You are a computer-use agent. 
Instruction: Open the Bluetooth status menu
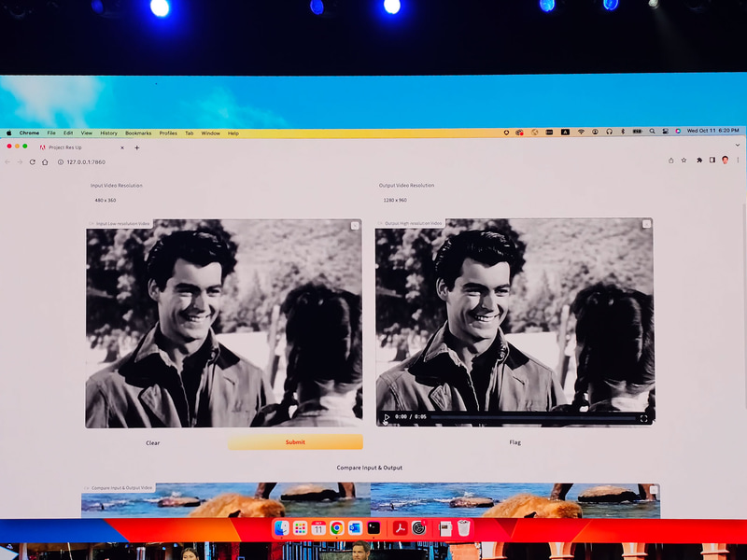pos(623,132)
